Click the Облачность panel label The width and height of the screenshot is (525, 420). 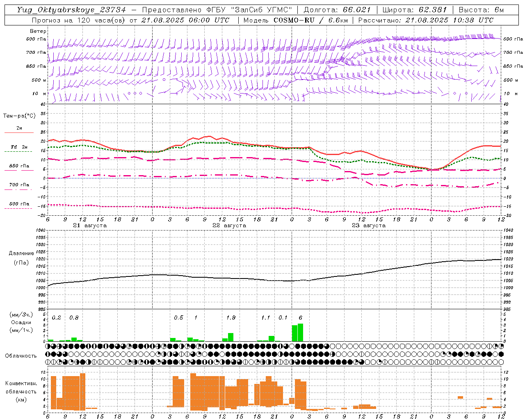click(21, 356)
